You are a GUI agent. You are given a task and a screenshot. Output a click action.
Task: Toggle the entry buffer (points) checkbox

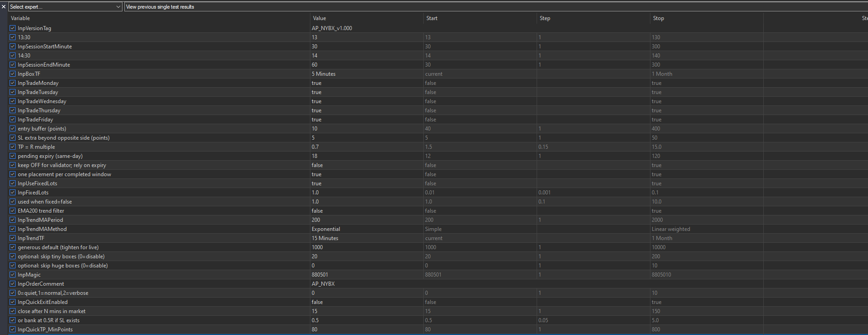13,129
